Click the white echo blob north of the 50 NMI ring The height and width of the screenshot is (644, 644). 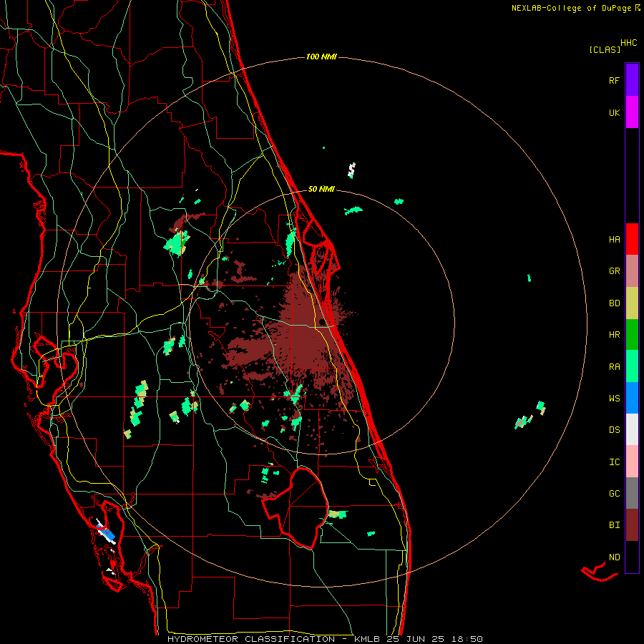coord(351,170)
